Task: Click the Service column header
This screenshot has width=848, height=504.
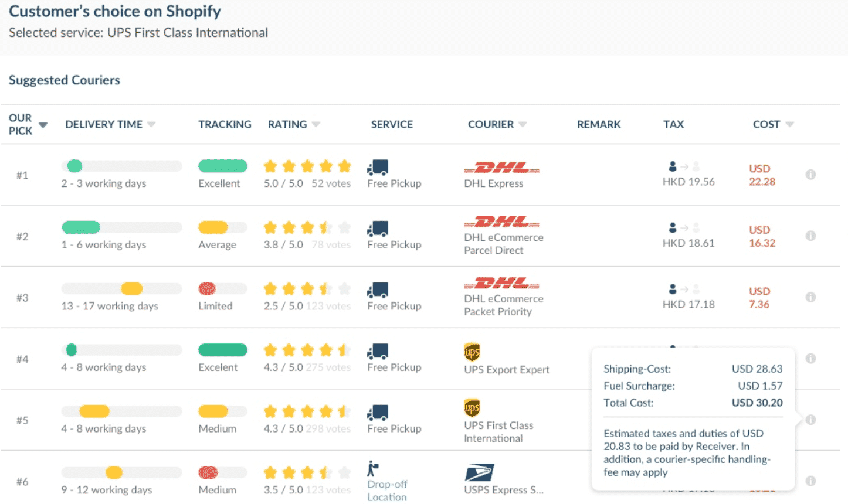Action: 392,124
